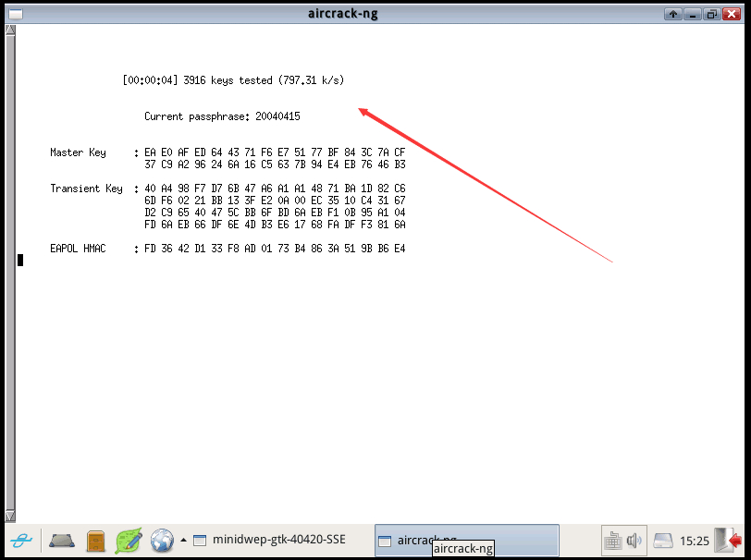Close the aircrack-ng window
Viewport: 751px width, 560px height.
[732, 14]
